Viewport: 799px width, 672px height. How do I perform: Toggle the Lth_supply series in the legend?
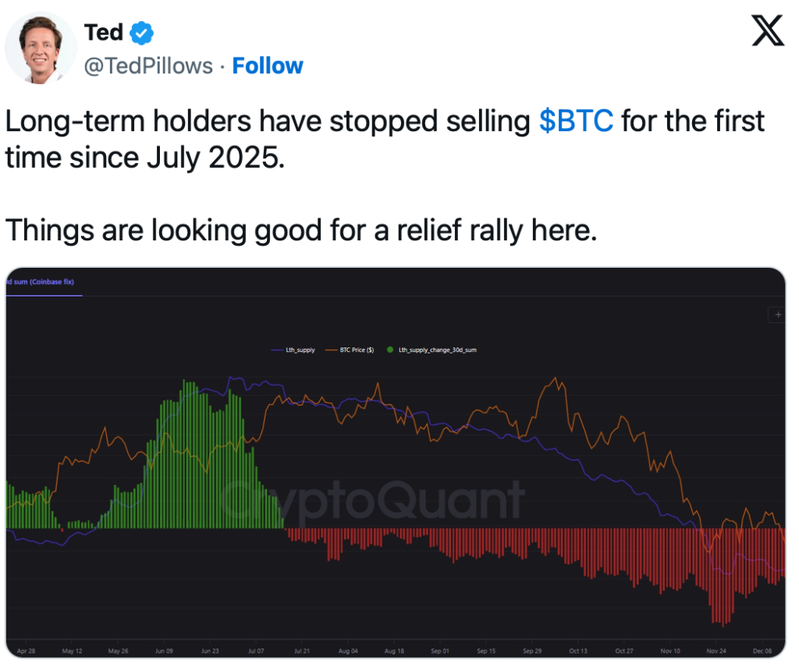pyautogui.click(x=301, y=350)
